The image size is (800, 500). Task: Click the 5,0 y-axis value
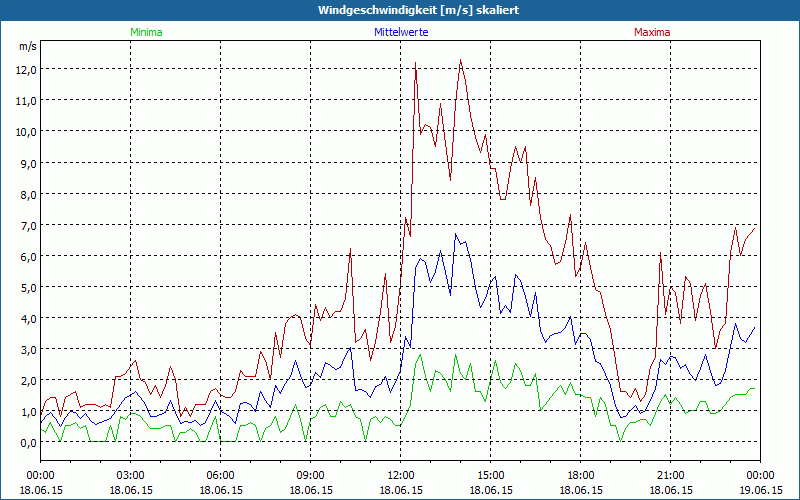[28, 288]
